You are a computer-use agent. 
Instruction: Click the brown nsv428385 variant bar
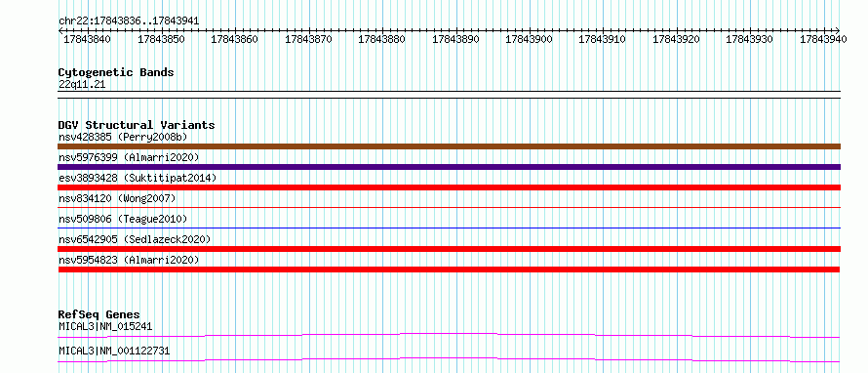coord(449,146)
